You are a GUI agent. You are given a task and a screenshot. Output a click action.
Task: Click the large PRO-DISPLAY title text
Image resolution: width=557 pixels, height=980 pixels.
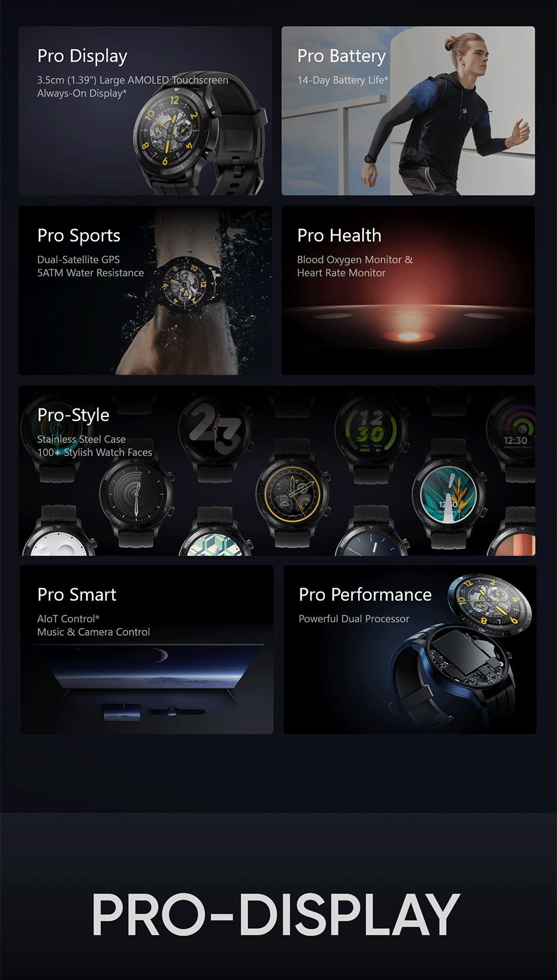coord(276,915)
